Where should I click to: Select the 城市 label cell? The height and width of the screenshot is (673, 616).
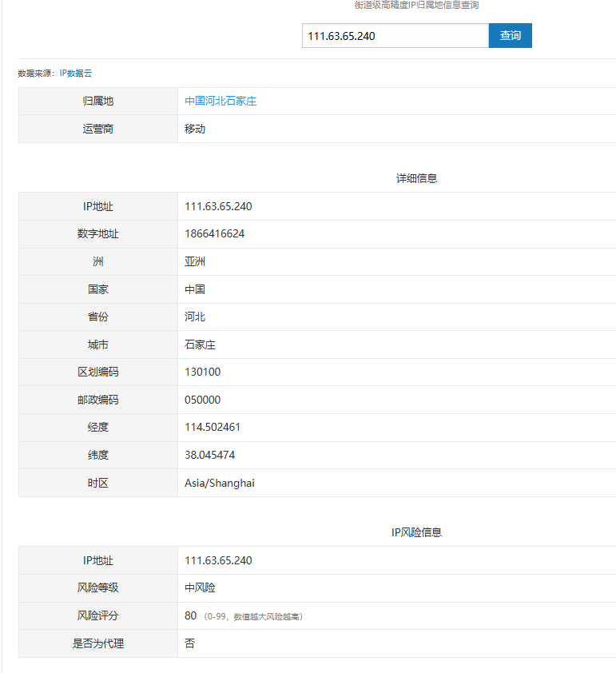coord(98,344)
